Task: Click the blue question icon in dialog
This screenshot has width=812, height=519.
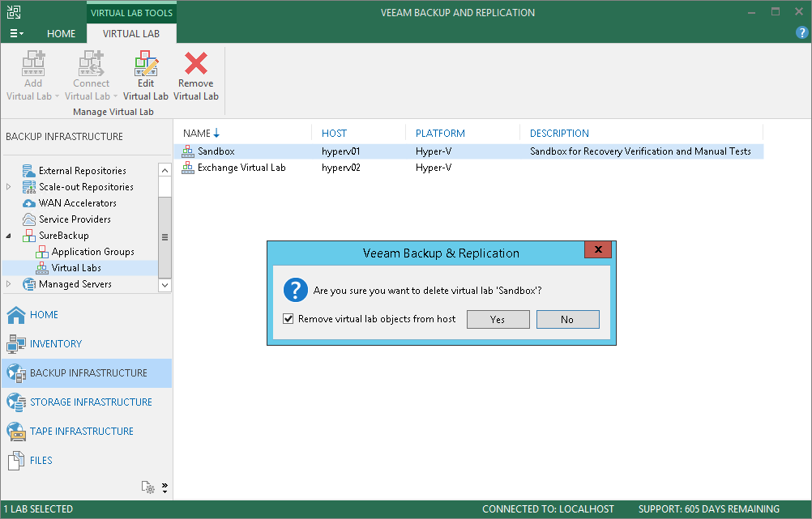Action: [296, 290]
